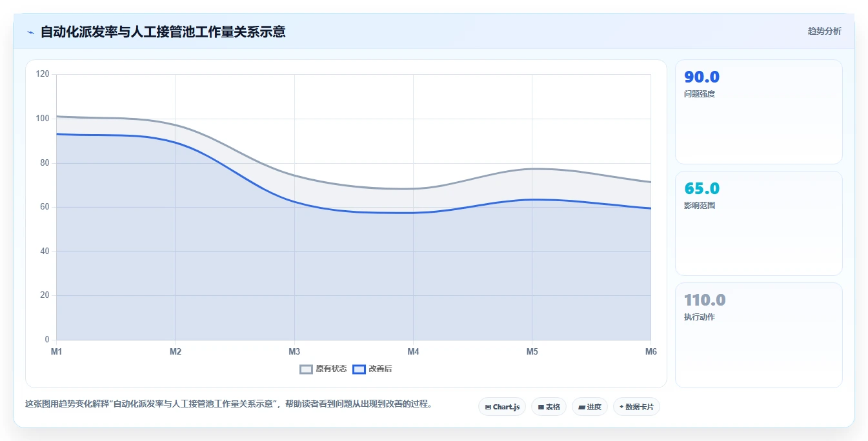Open the 数据卡片 chip

pyautogui.click(x=636, y=407)
